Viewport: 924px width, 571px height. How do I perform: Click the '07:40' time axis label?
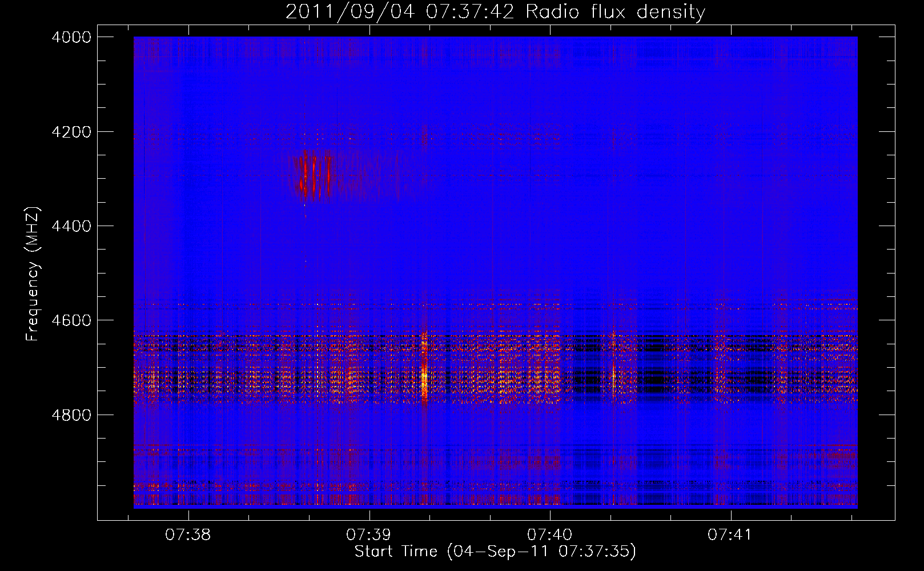549,535
